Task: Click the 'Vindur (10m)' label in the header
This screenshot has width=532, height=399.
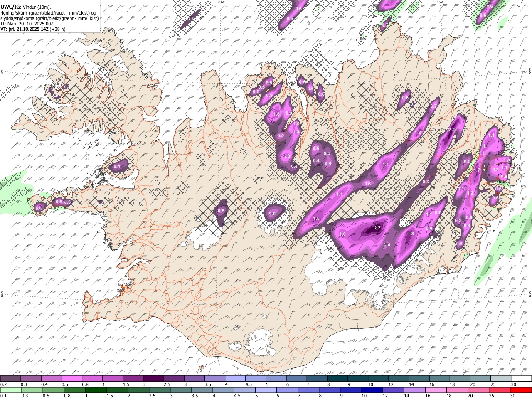Action: [x=37, y=7]
